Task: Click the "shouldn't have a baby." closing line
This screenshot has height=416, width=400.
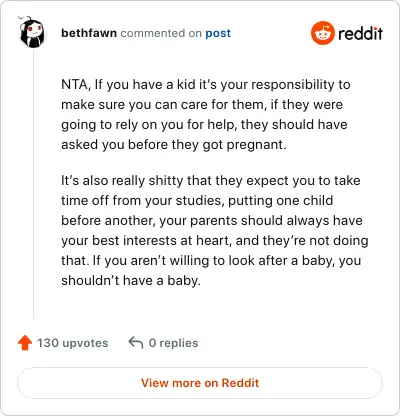Action: [x=131, y=281]
